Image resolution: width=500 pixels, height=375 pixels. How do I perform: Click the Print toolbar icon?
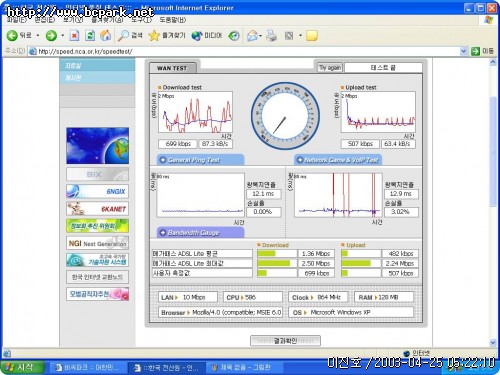pos(271,36)
